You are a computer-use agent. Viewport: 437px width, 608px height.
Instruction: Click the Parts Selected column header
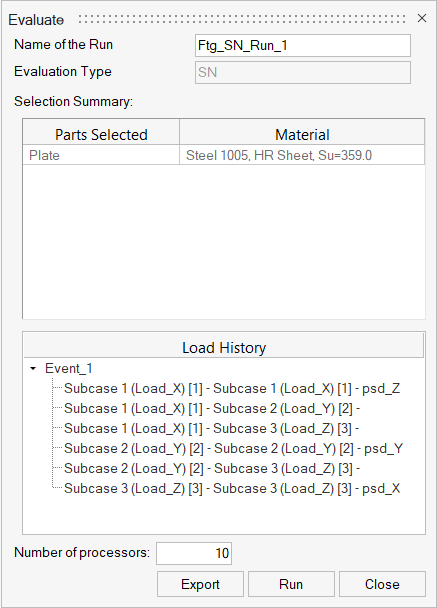pos(101,134)
